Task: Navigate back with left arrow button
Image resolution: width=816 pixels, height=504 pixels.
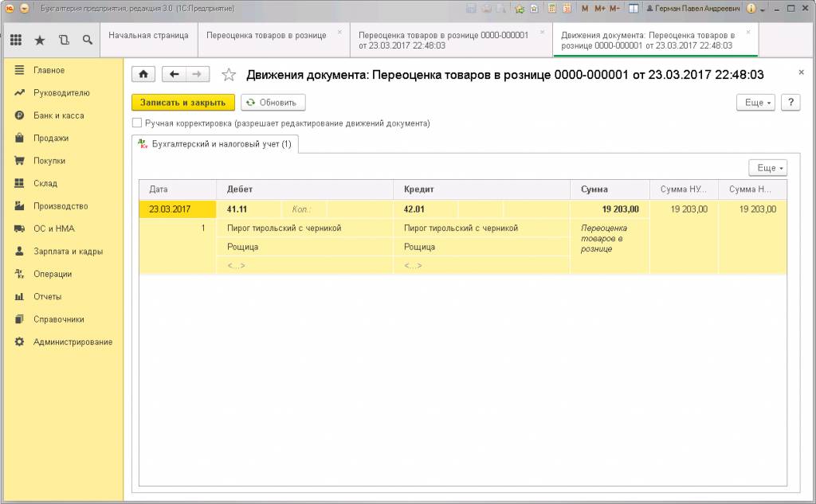Action: coord(174,74)
